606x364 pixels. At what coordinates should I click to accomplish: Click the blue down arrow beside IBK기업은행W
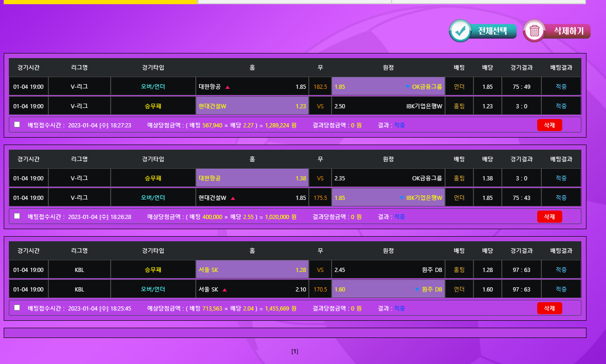tap(402, 198)
